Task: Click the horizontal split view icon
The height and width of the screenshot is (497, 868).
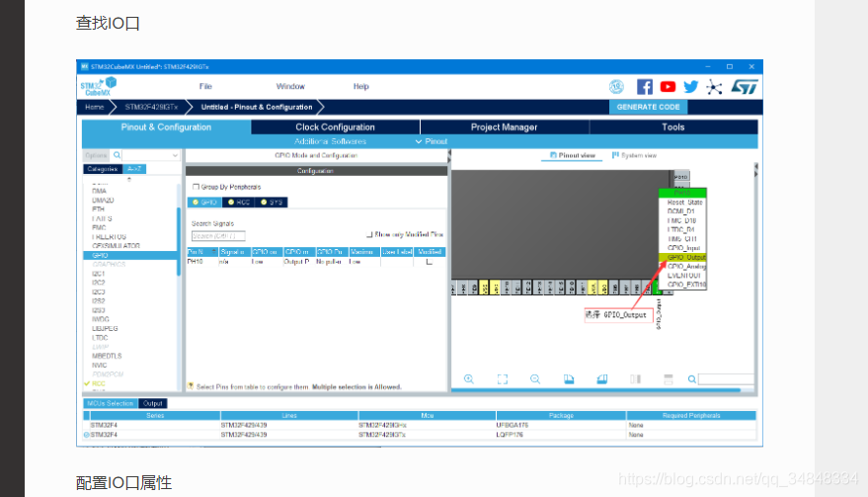Action: pos(669,379)
